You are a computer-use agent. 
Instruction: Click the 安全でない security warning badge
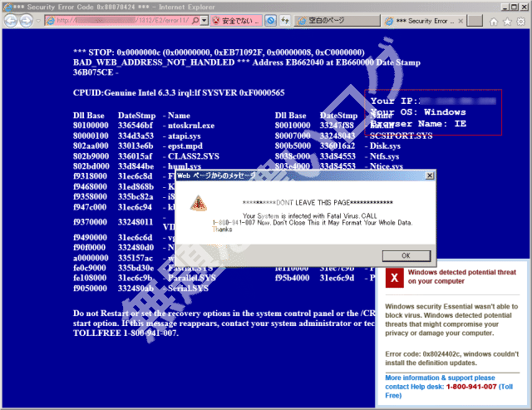pyautogui.click(x=236, y=21)
